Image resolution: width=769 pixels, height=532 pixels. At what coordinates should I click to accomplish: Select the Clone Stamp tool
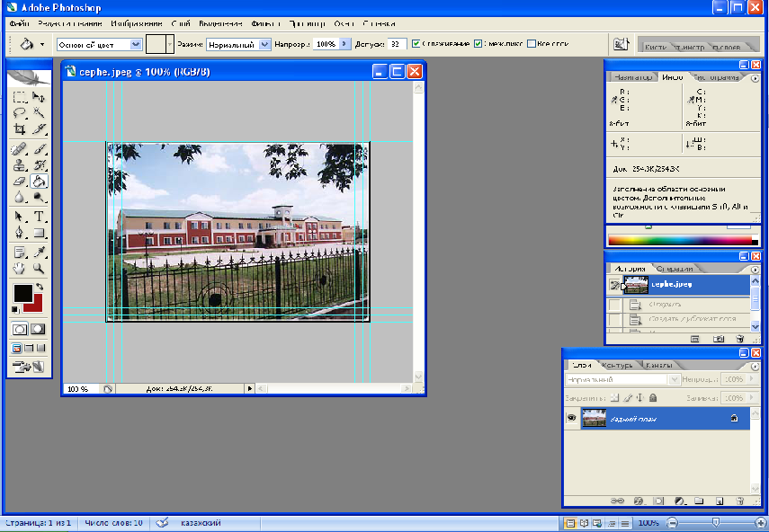pos(20,165)
